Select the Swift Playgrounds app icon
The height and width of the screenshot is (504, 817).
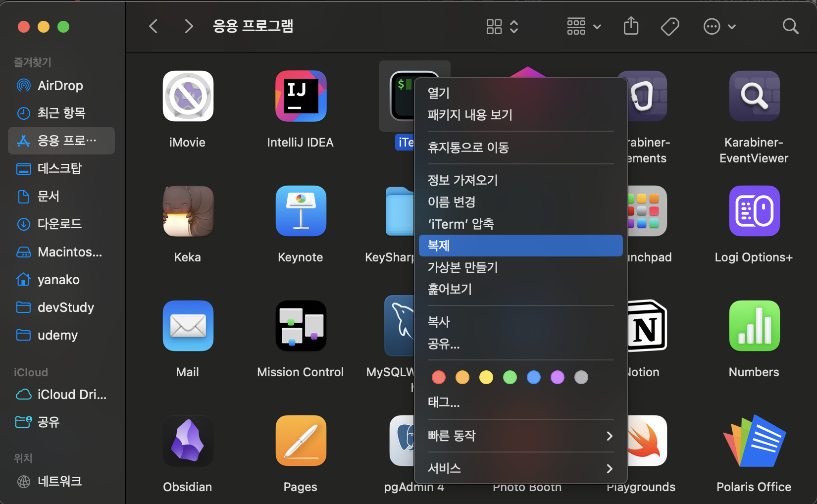(647, 441)
